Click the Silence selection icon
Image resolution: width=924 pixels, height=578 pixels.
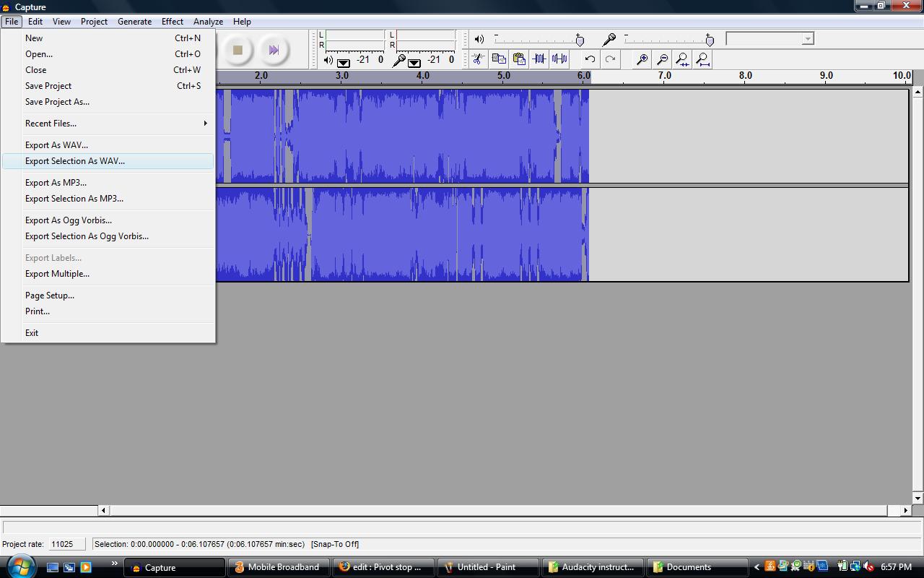[x=559, y=59]
